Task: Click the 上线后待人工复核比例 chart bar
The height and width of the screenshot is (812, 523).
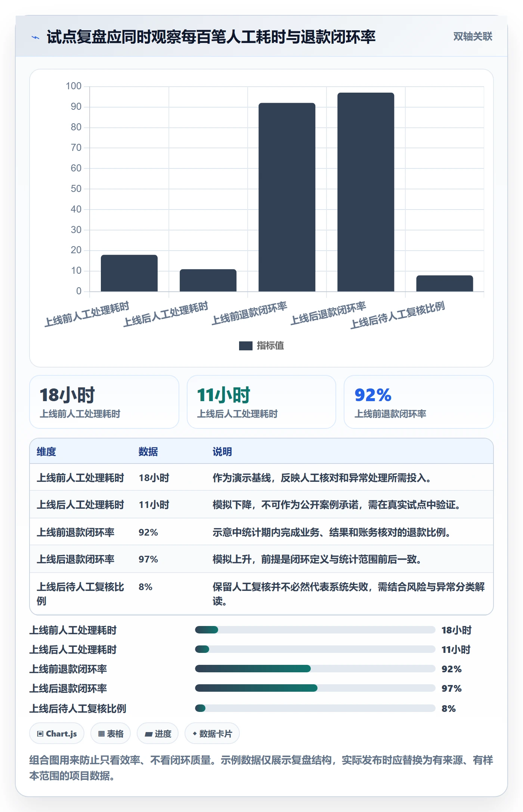Action: (445, 283)
